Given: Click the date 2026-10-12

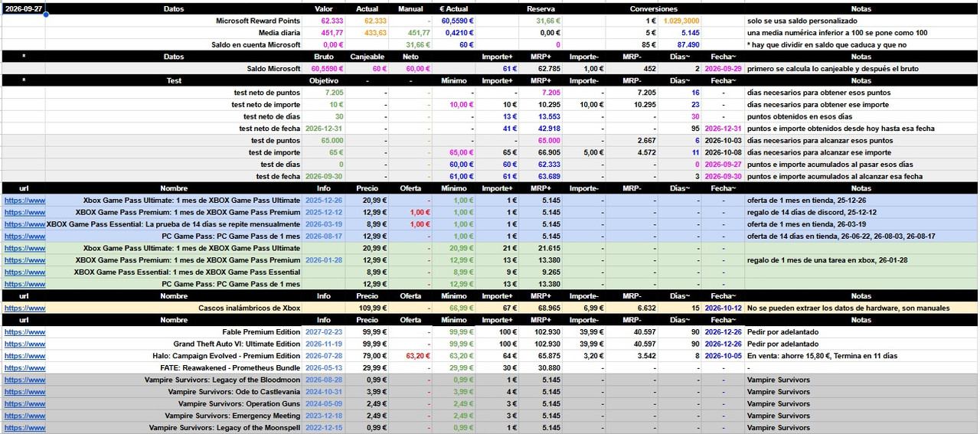Looking at the screenshot, I should point(724,308).
